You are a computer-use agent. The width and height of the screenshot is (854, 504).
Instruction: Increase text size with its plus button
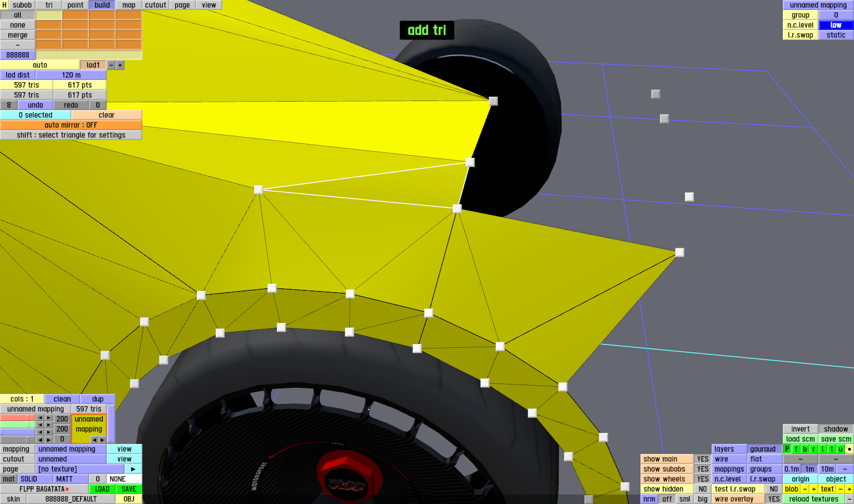850,489
